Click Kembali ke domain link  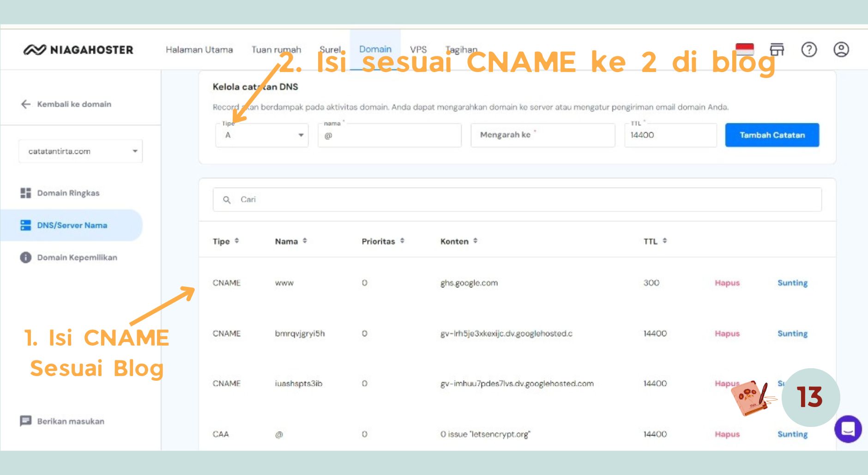[x=74, y=104]
